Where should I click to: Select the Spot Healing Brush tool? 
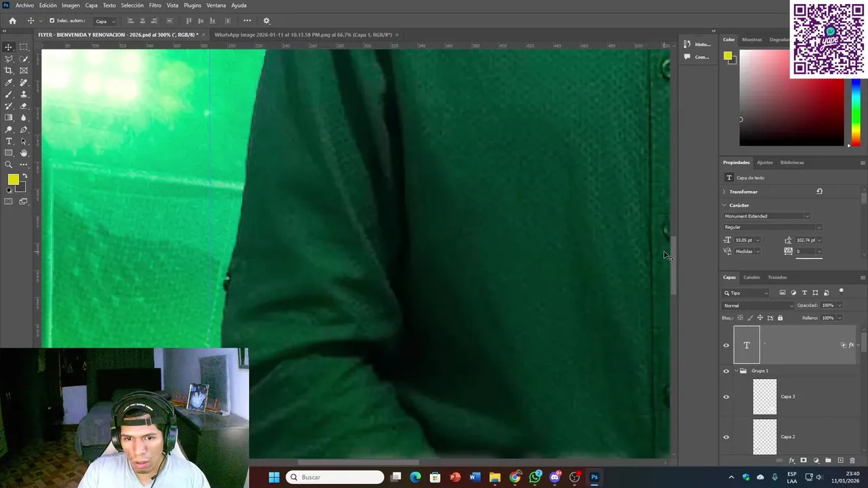point(24,83)
